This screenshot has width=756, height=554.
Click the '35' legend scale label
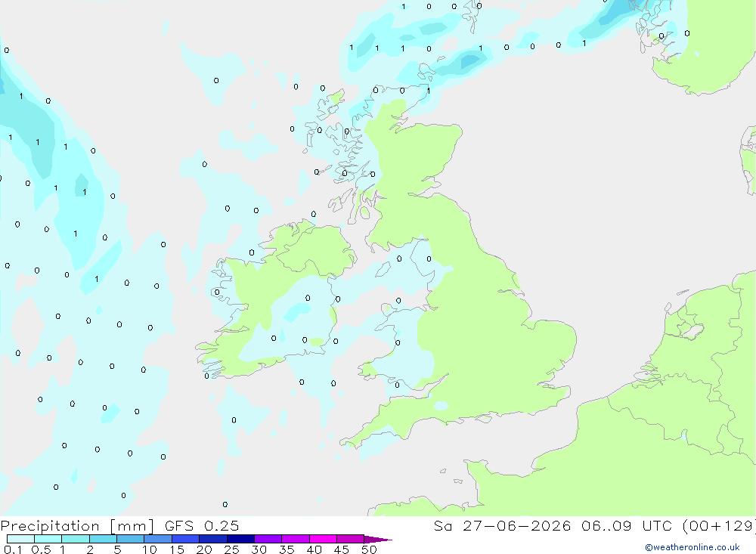coord(287,549)
